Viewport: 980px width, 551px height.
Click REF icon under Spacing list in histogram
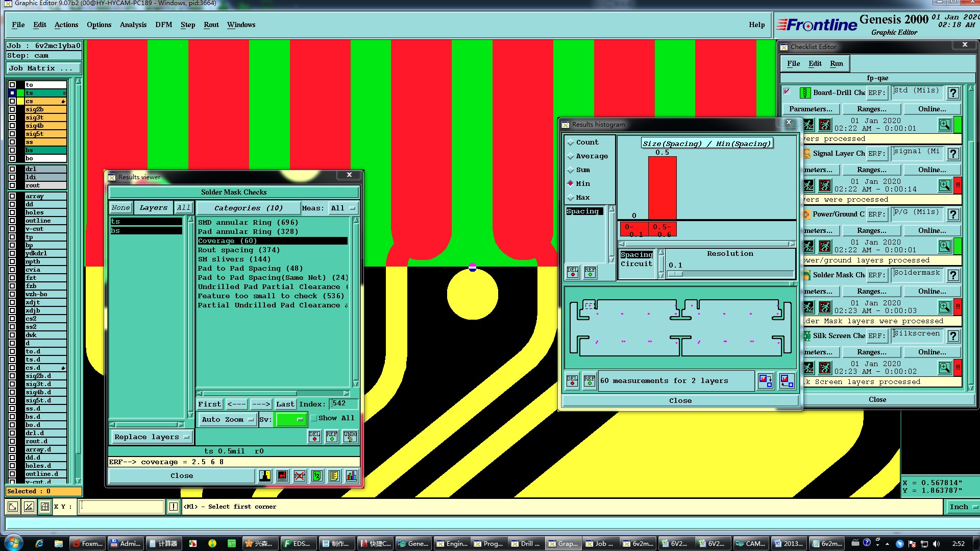(x=590, y=272)
